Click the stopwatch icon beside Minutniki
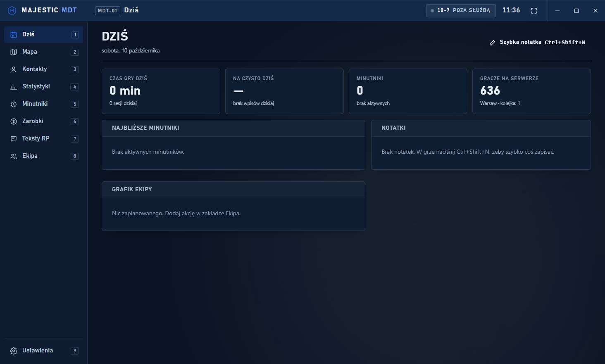 (x=14, y=104)
